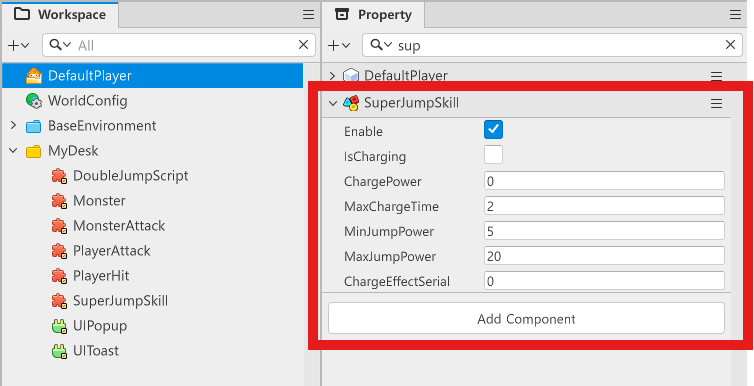Viewport: 754px width, 386px height.
Task: Collapse the MyDesk folder
Action: 13,151
